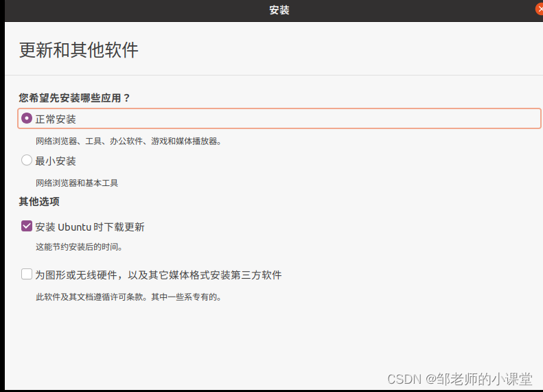
Task: Choose the 最小安装 radio option
Action: pos(27,161)
